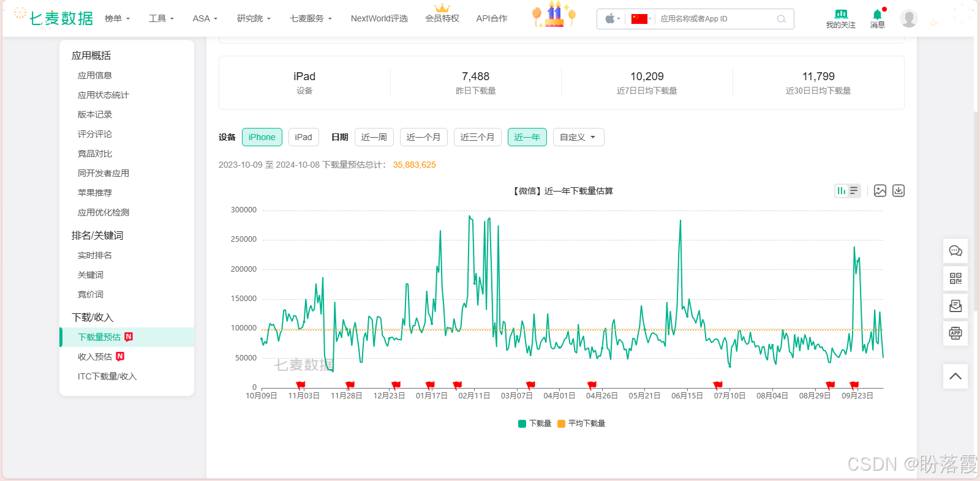Click the red flag marker near 09月23日

[854, 385]
